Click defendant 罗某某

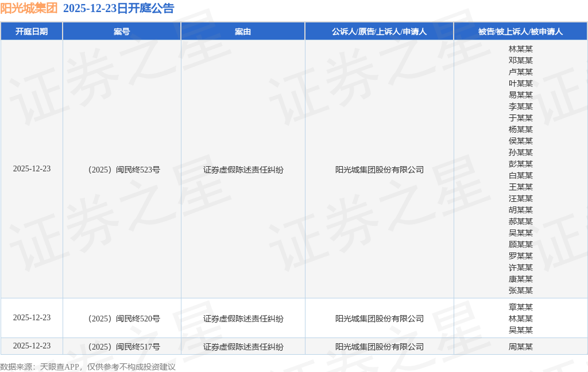520,256
